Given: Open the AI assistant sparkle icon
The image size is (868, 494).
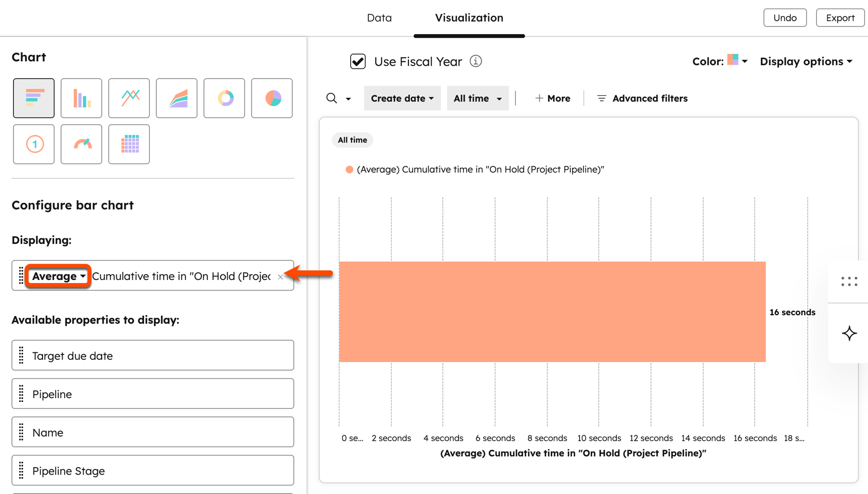Looking at the screenshot, I should (849, 333).
